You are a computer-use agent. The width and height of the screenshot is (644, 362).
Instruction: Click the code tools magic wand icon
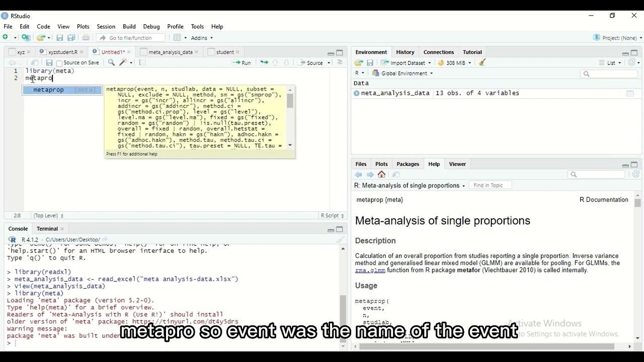[124, 63]
